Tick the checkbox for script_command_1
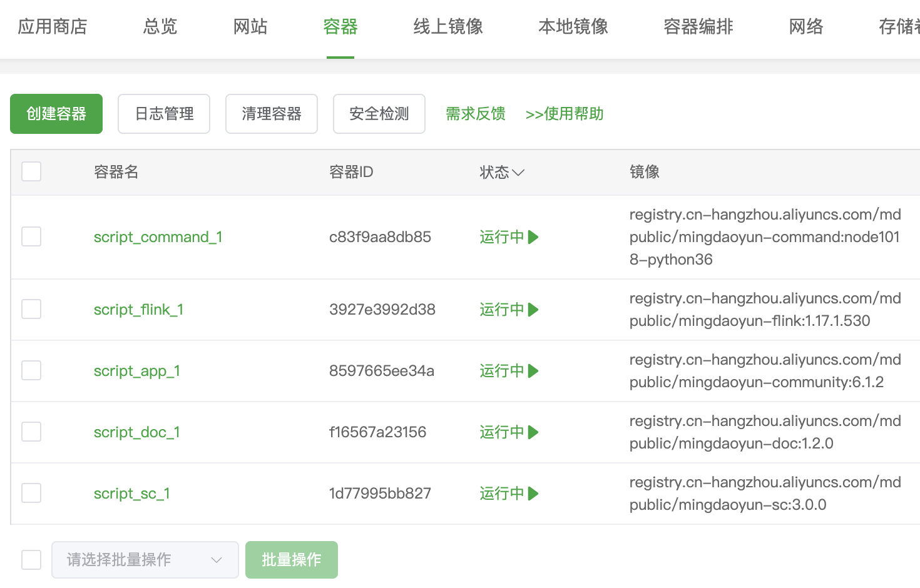 tap(31, 237)
